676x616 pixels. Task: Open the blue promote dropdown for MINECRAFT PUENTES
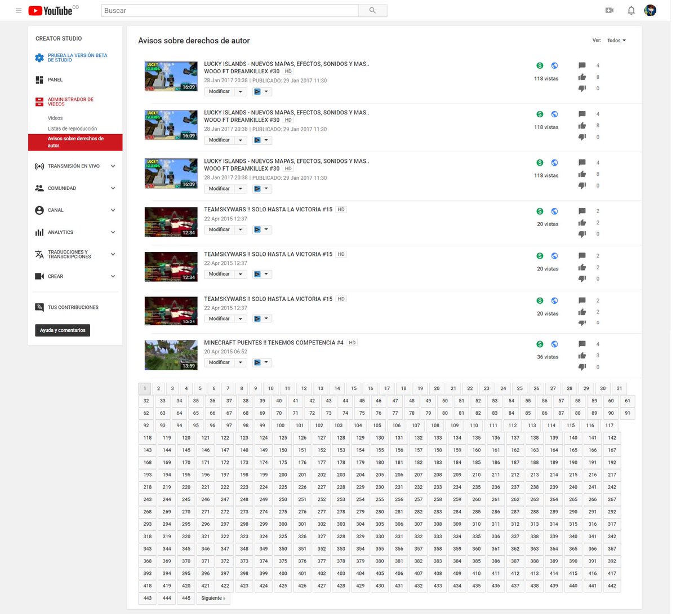click(262, 362)
